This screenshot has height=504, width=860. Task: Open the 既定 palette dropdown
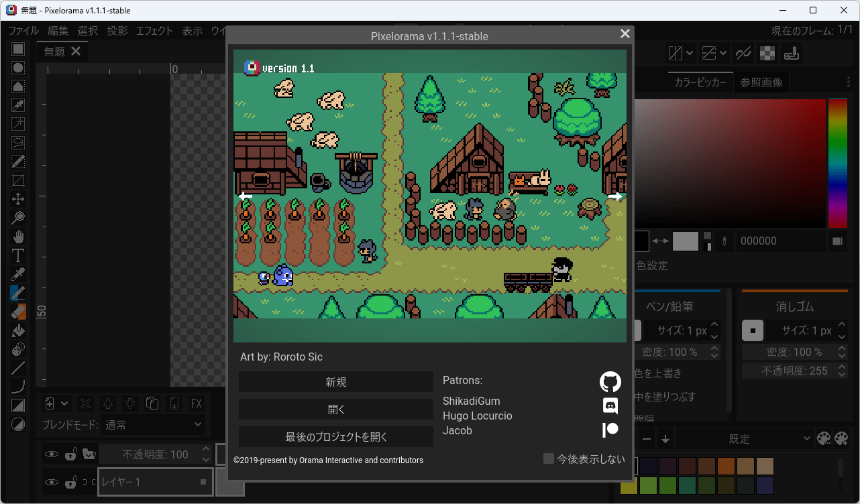tap(744, 439)
